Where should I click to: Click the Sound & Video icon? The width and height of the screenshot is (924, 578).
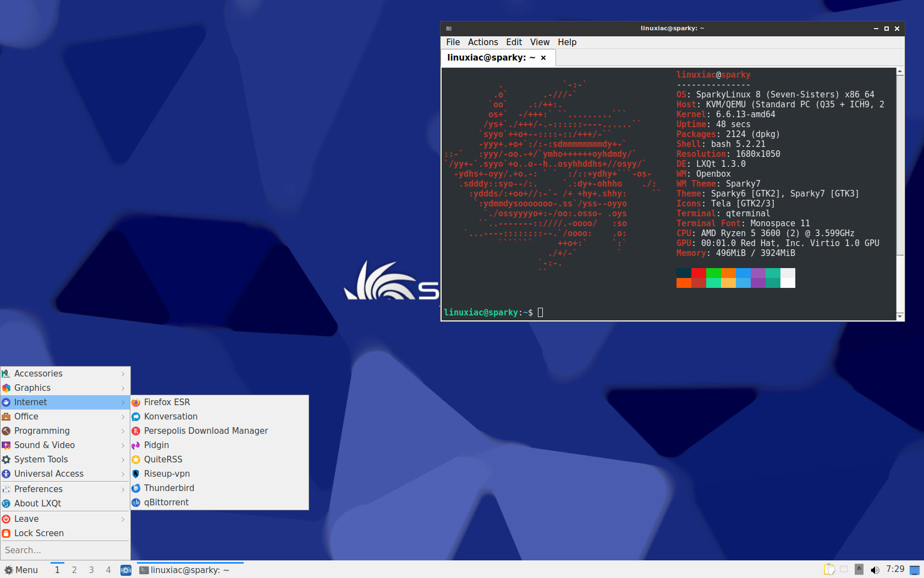tap(6, 445)
